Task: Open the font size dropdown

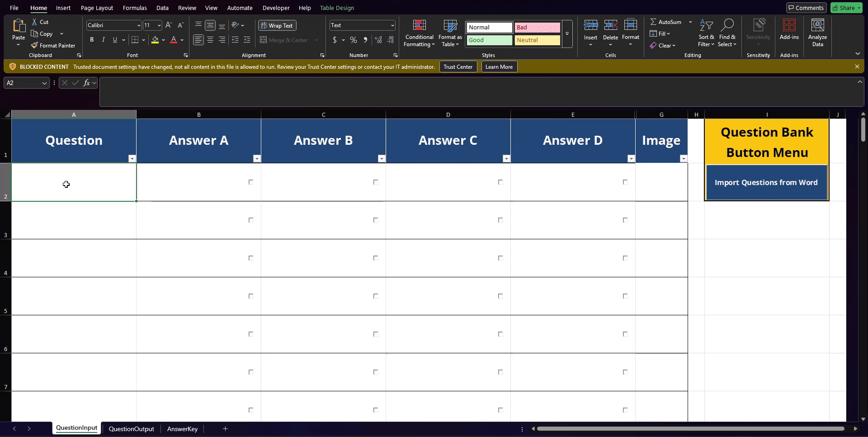Action: 159,25
